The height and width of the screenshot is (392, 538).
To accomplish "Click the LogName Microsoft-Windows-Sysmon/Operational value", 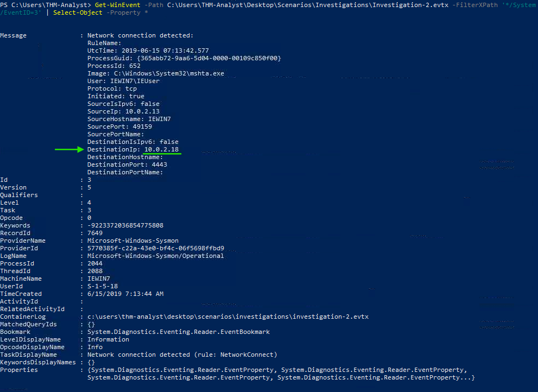I will pyautogui.click(x=155, y=256).
